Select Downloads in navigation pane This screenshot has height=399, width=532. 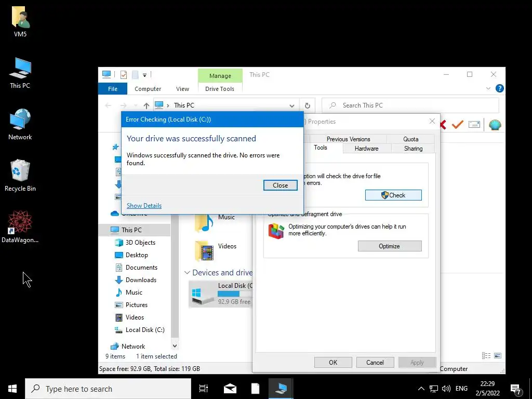141,280
